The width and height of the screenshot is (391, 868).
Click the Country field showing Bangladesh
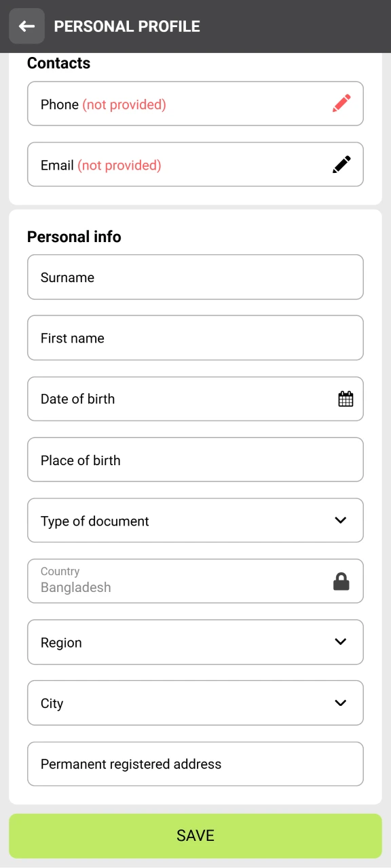170,580
